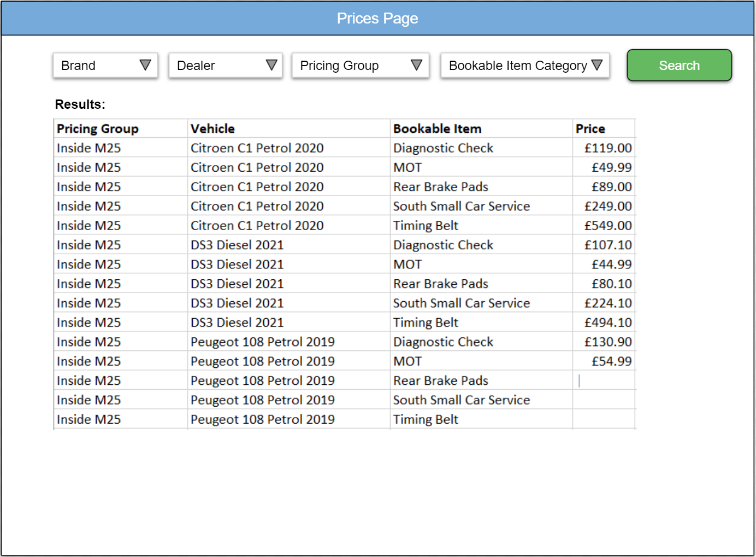Click empty price cell for Peugeot Rear Brake Pads

604,380
